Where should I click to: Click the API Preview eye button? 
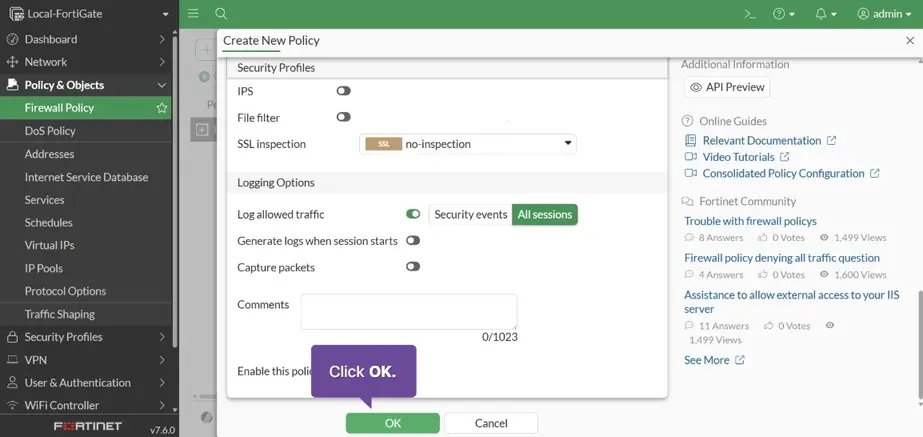point(727,87)
